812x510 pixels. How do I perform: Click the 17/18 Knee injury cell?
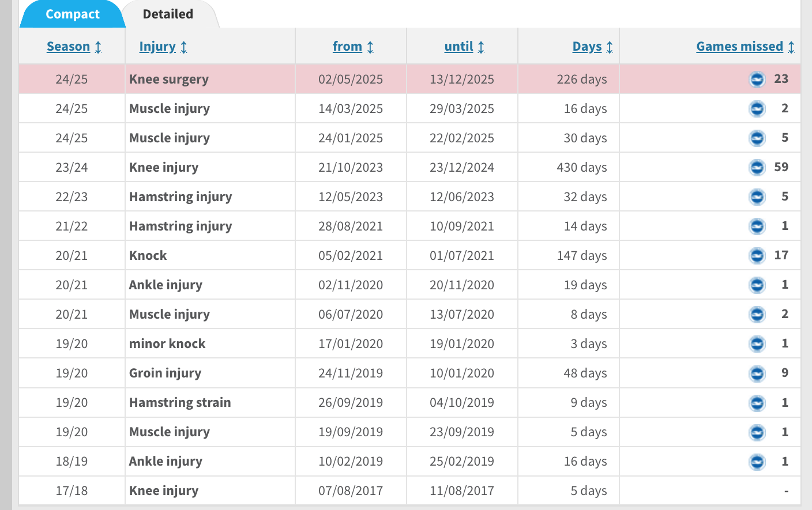164,491
